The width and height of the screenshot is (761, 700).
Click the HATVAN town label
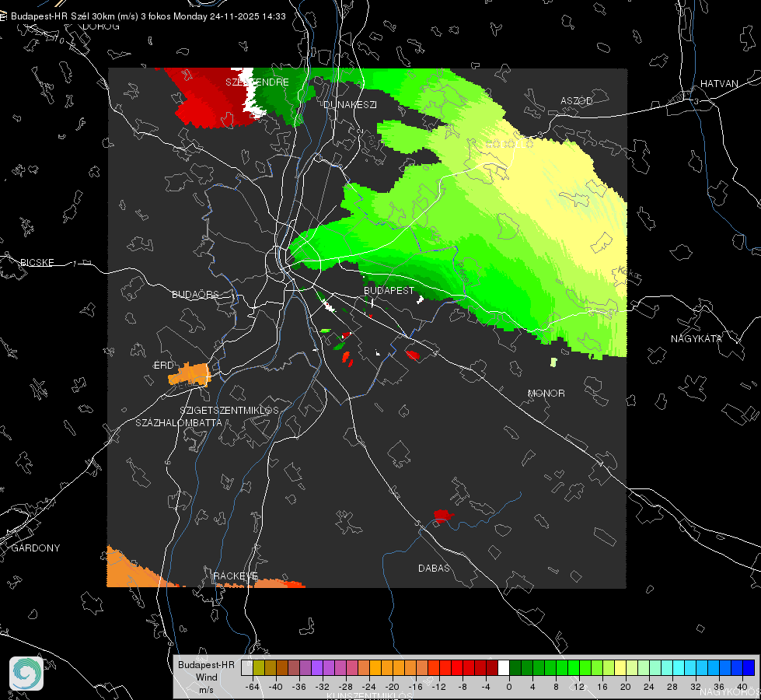[719, 84]
